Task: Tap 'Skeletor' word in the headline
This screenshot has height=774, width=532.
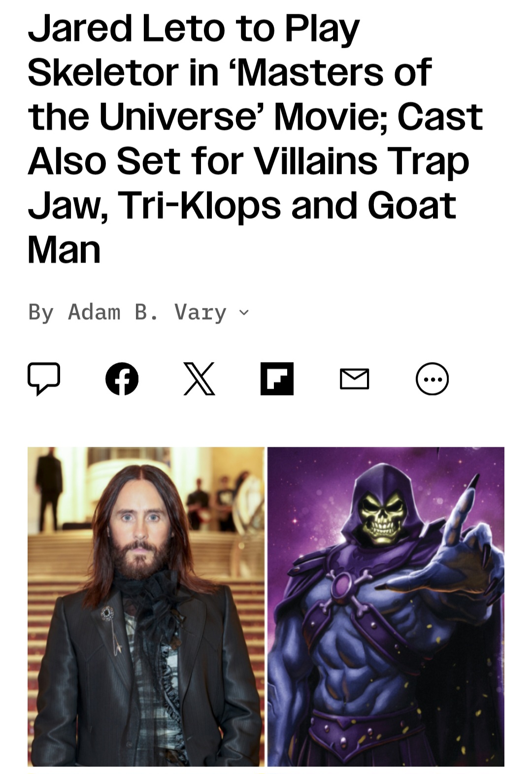Action: [103, 72]
